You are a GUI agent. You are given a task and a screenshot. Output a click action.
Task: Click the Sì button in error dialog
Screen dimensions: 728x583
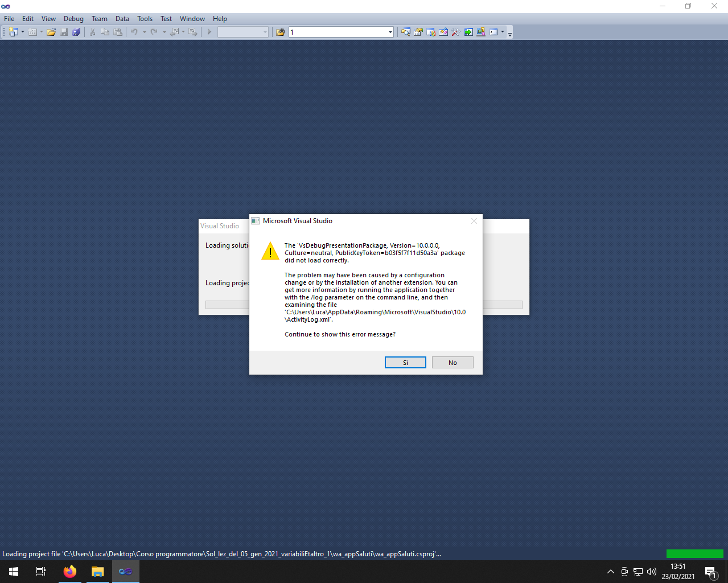405,363
